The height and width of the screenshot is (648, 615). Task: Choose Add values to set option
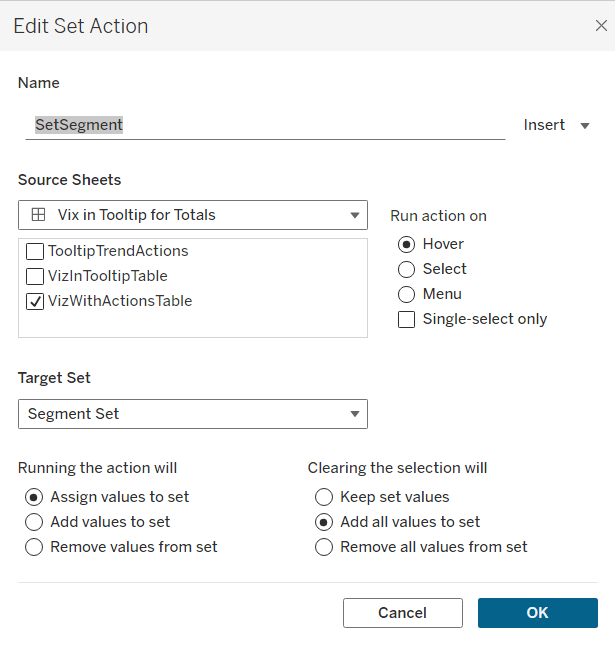tap(34, 522)
